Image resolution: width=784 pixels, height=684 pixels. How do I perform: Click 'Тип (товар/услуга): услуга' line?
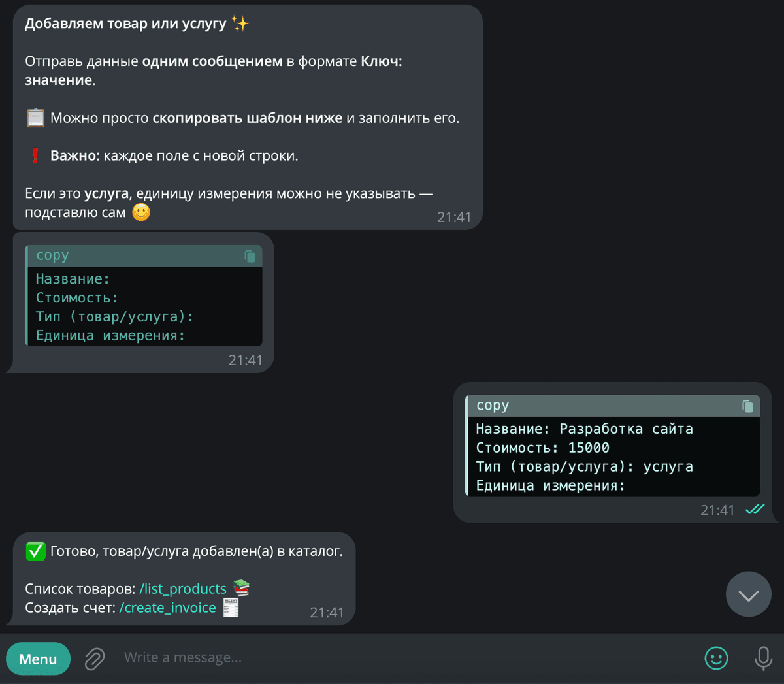tap(584, 467)
